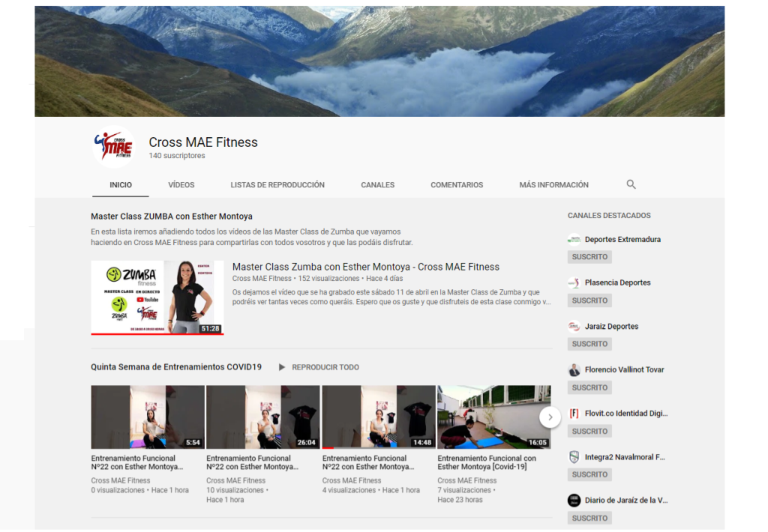Click the Diario de Jaraíz avatar icon
Screen dimensions: 768x532
[574, 501]
